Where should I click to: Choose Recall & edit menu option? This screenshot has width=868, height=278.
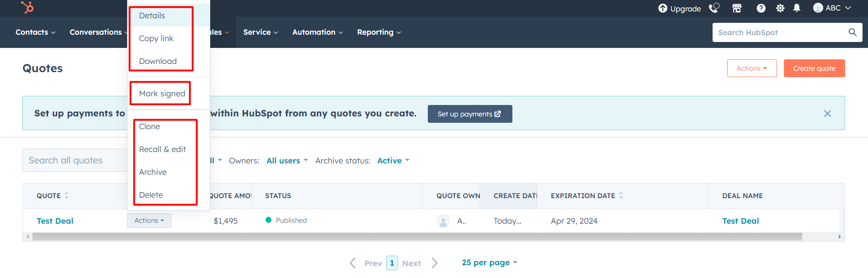coord(169,149)
